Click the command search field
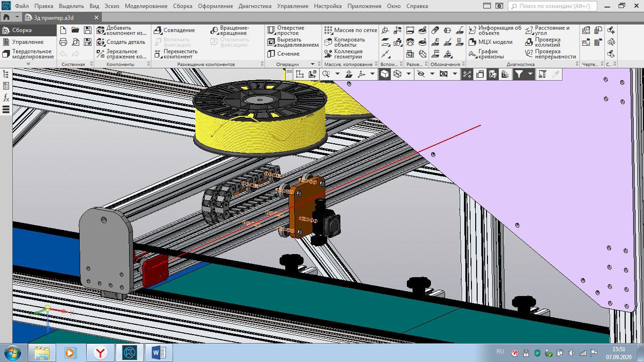644x362 pixels. (x=553, y=6)
